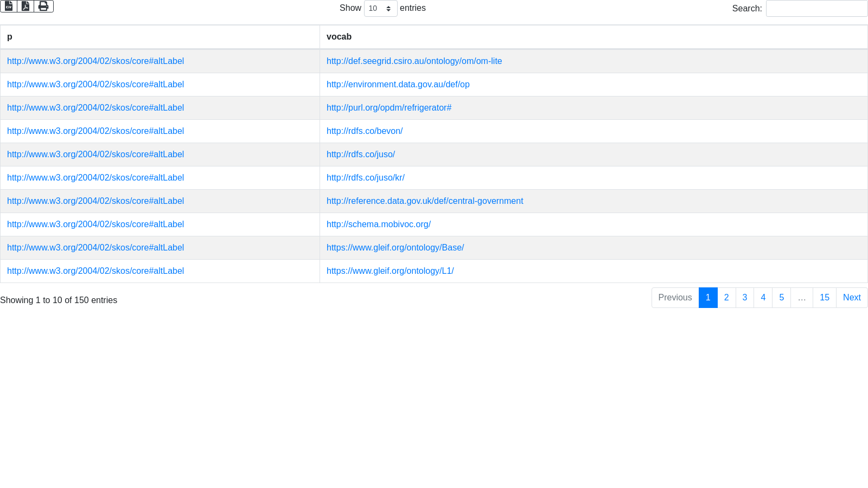Open the altLabel link in first row
868x488 pixels.
[95, 61]
